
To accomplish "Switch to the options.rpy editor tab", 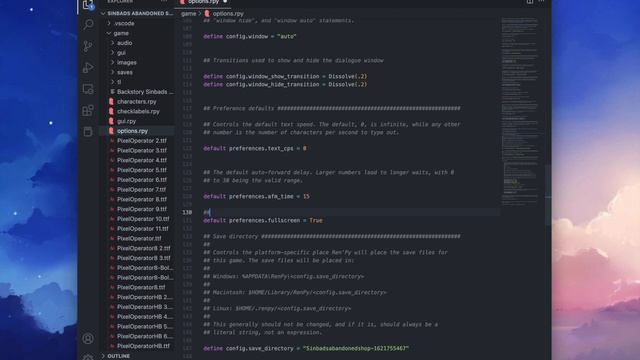I will point(203,2).
